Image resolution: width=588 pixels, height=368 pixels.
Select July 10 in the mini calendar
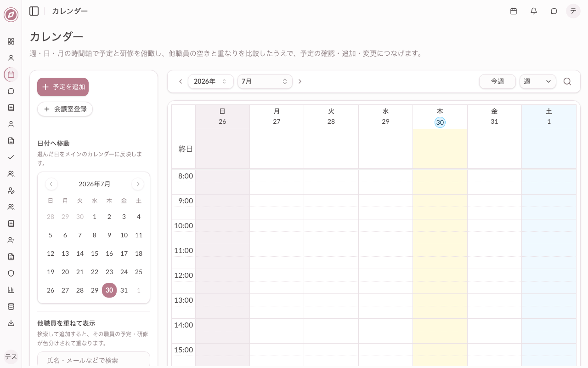[124, 235]
